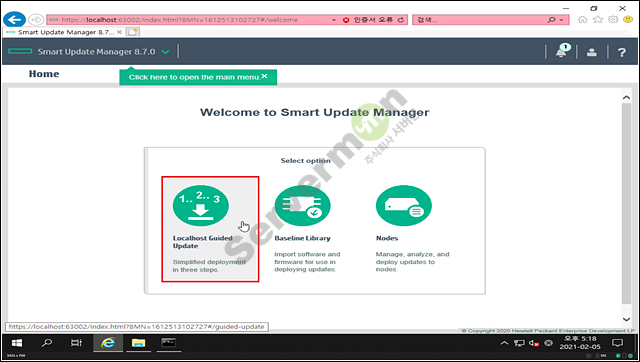Open the user session icon
Image resolution: width=640 pixels, height=362 pixels.
592,52
